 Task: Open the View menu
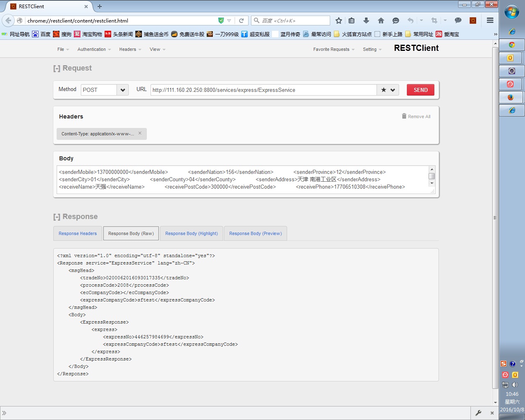coord(157,49)
